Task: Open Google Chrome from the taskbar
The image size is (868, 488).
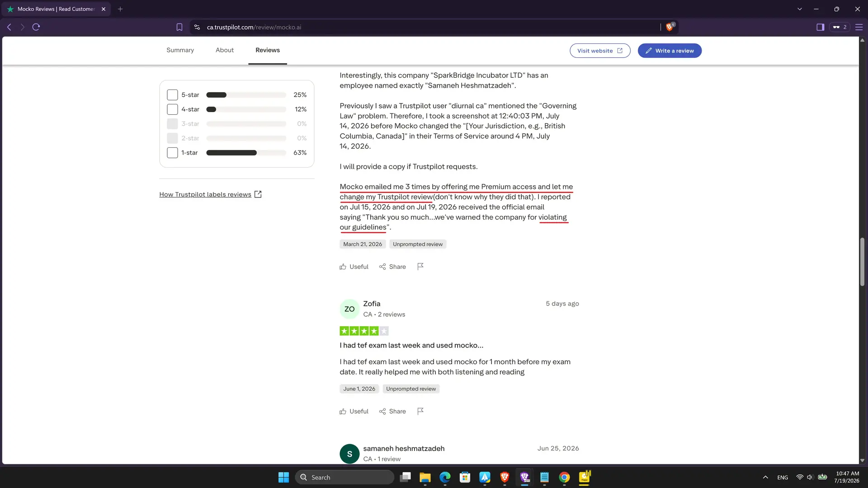Action: 564,477
